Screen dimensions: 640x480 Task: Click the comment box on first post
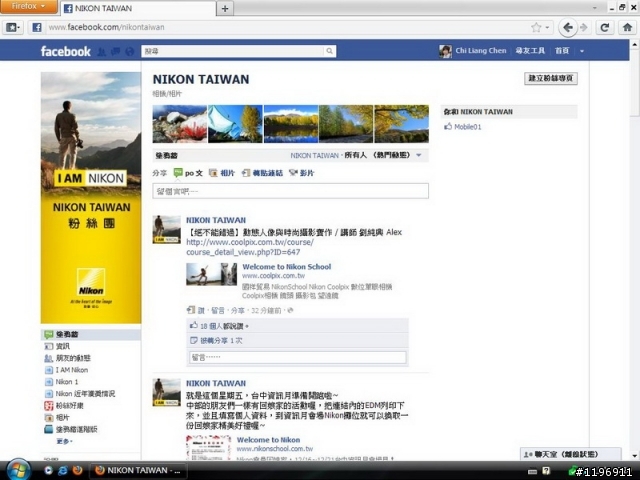coord(298,358)
